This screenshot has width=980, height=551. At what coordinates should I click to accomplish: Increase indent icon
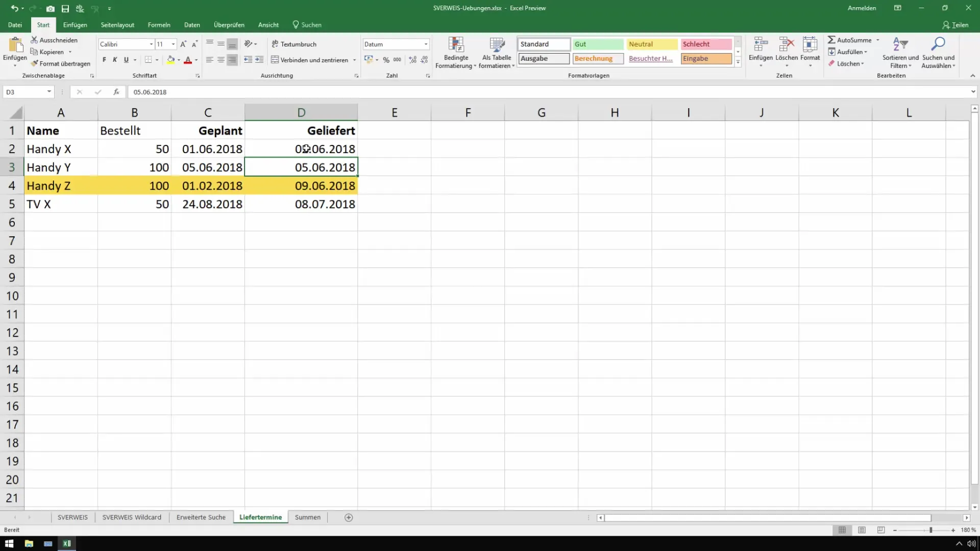pos(259,60)
